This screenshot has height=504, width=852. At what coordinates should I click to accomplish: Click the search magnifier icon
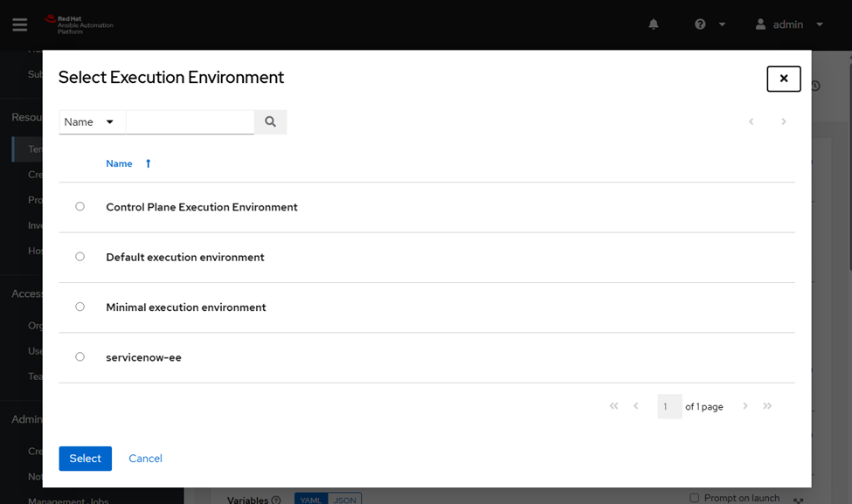pyautogui.click(x=270, y=121)
